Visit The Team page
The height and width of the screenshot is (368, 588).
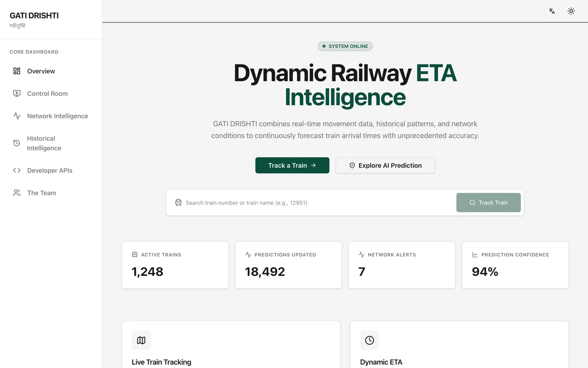coord(51,193)
